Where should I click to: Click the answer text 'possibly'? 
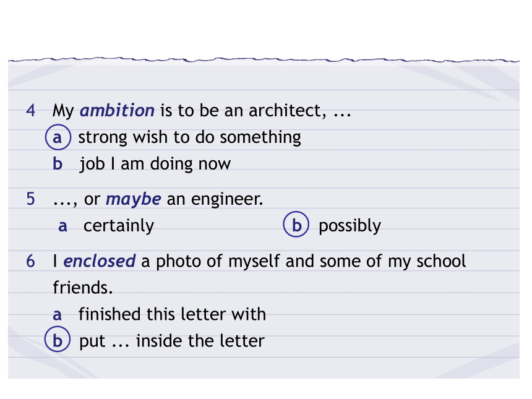tap(350, 226)
